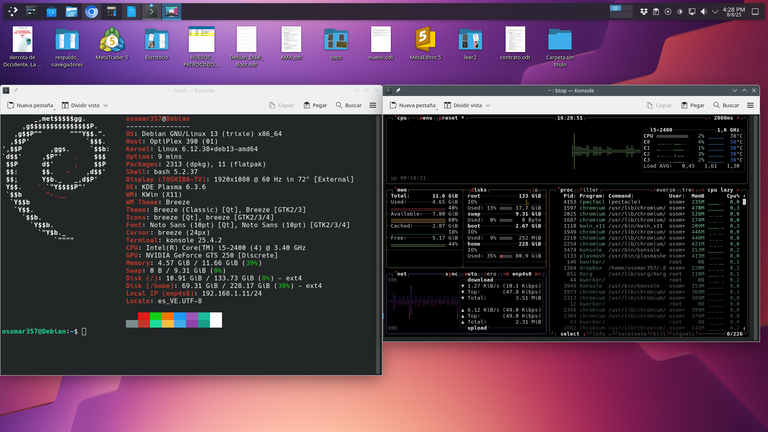This screenshot has height=432, width=768.
Task: Select the dropbox process row in btop
Action: coord(650,268)
